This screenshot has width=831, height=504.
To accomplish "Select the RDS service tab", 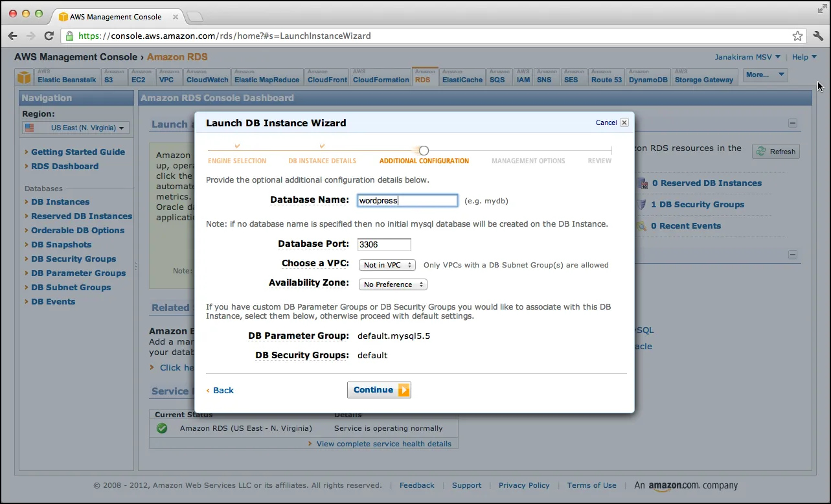I will [x=425, y=76].
